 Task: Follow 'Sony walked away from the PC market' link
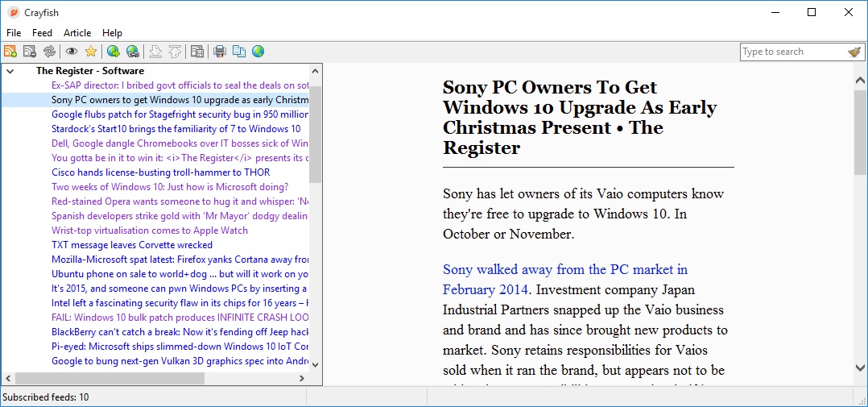tap(565, 280)
